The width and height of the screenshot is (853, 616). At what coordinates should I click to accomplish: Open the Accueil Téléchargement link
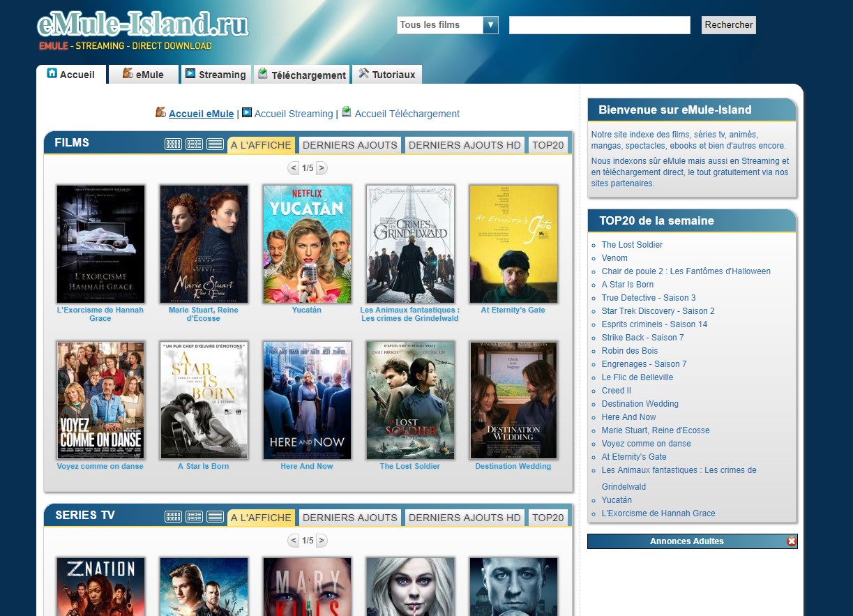click(x=407, y=114)
